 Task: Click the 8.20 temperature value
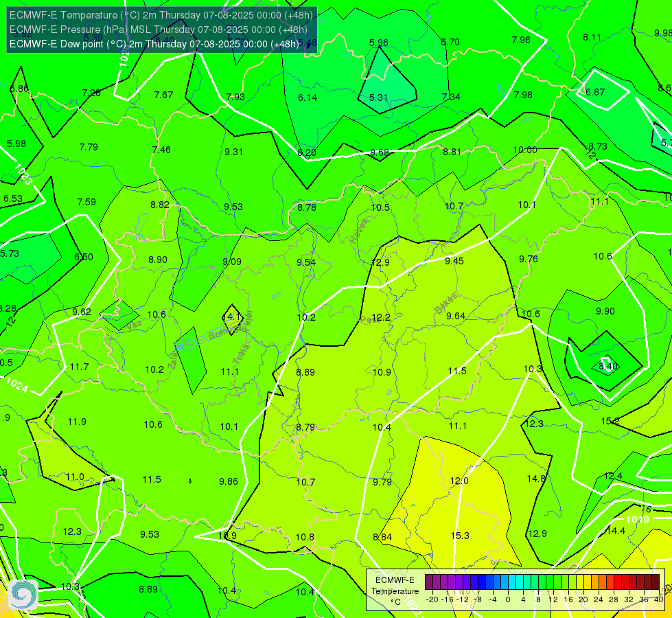[x=307, y=152]
